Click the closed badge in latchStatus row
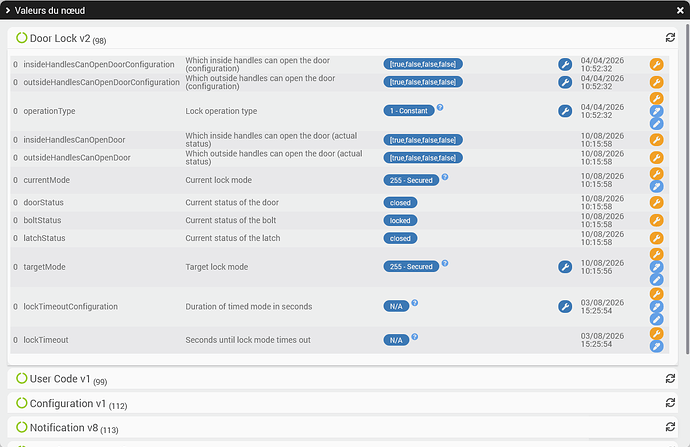Screen dimensions: 690x447 point(400,238)
